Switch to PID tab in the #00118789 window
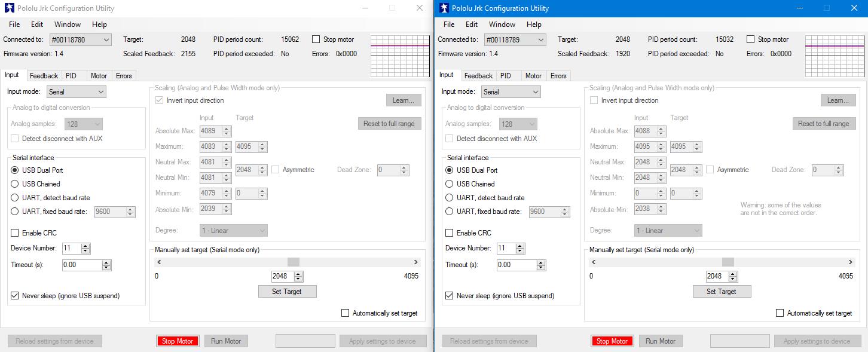The width and height of the screenshot is (868, 352). pyautogui.click(x=506, y=76)
